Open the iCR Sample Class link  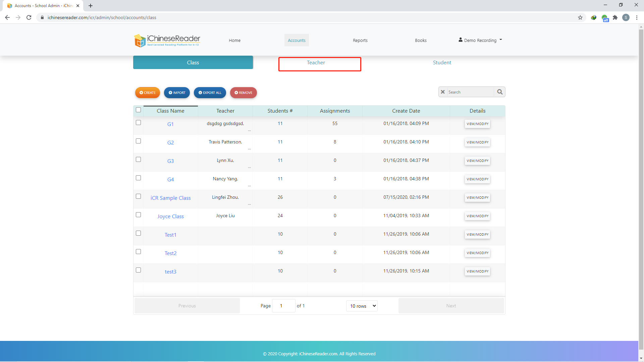[170, 198]
